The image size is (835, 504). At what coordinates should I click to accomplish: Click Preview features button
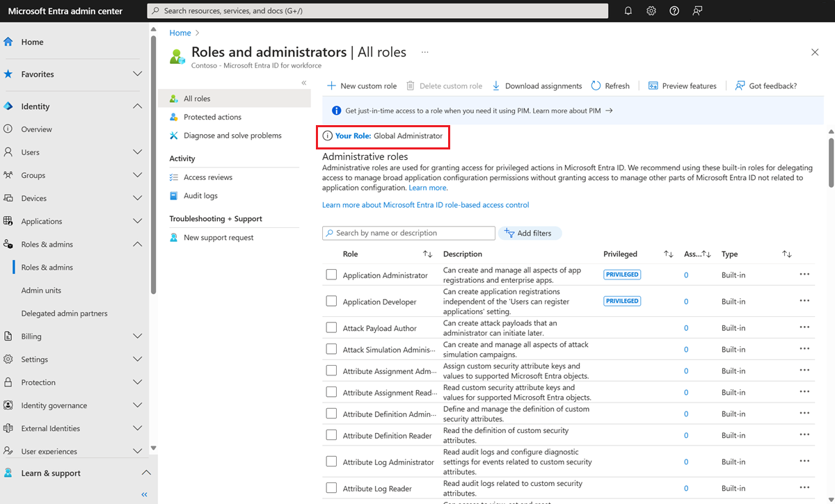[x=682, y=86]
